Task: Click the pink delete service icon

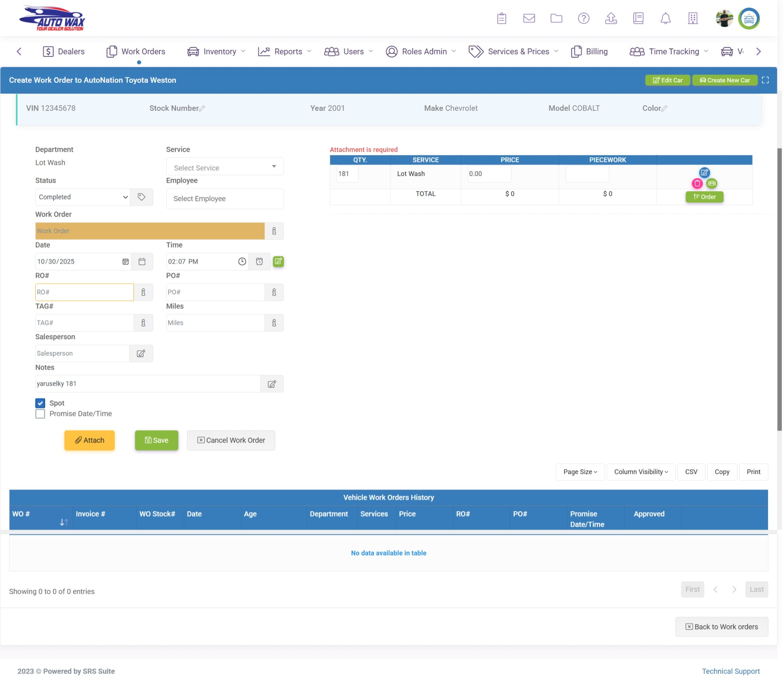Action: point(697,184)
